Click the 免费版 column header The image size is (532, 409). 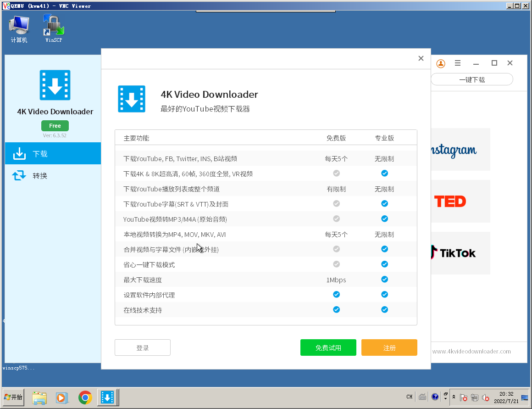coord(336,138)
